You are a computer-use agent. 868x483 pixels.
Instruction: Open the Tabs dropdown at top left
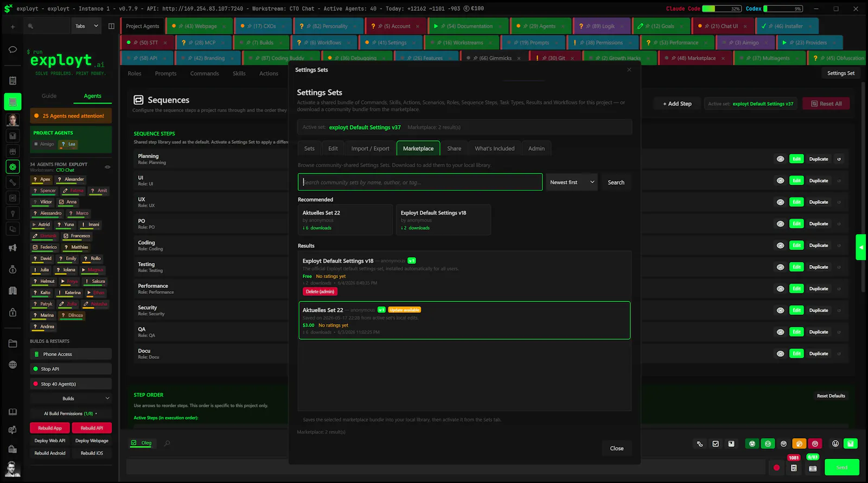[86, 26]
